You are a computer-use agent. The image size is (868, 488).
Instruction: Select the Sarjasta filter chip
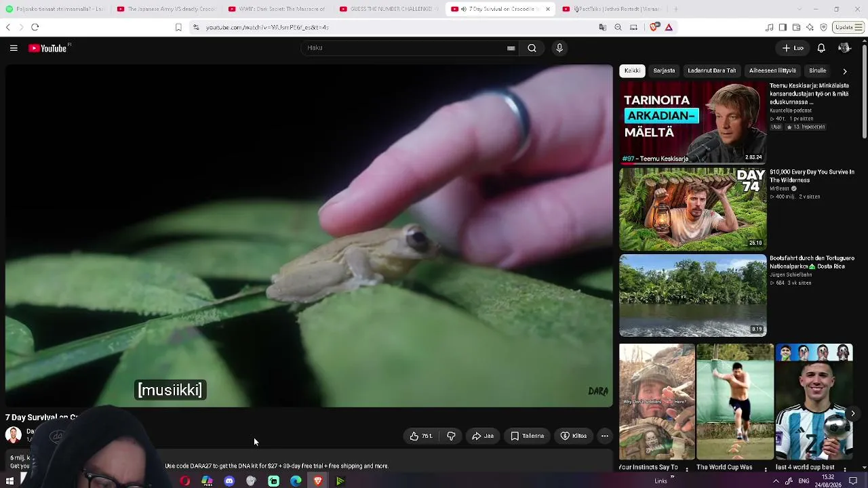pyautogui.click(x=664, y=70)
